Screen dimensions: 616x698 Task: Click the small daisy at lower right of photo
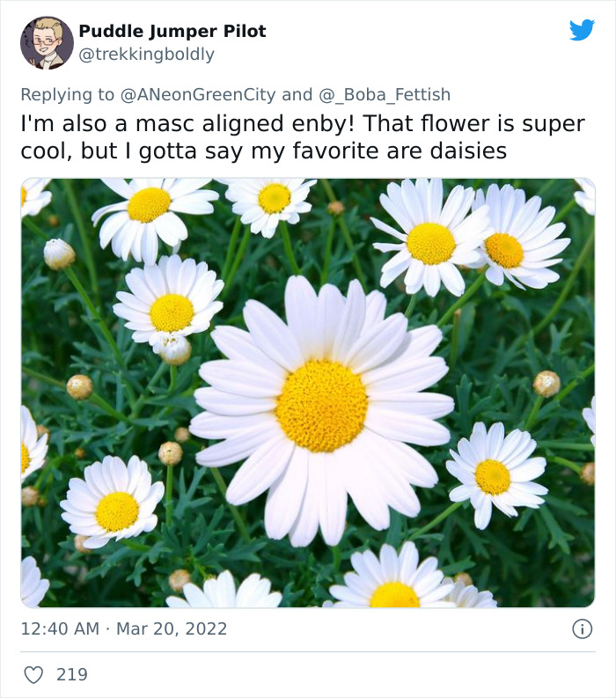pyautogui.click(x=496, y=475)
